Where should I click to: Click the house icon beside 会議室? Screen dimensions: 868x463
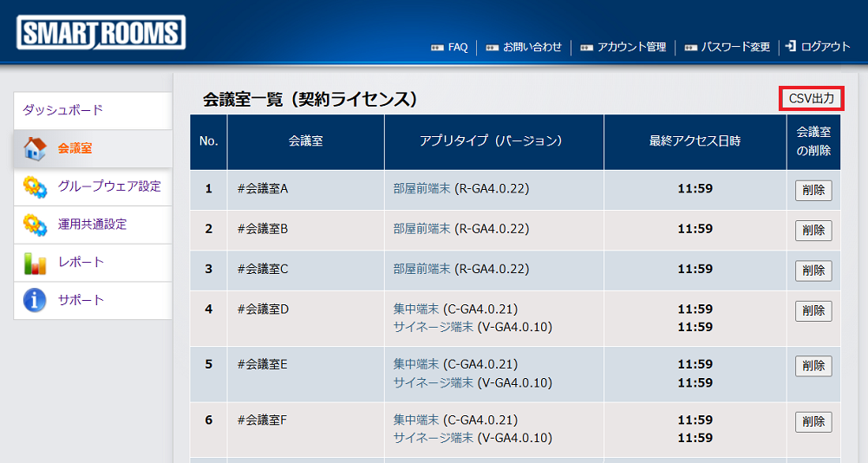point(35,148)
